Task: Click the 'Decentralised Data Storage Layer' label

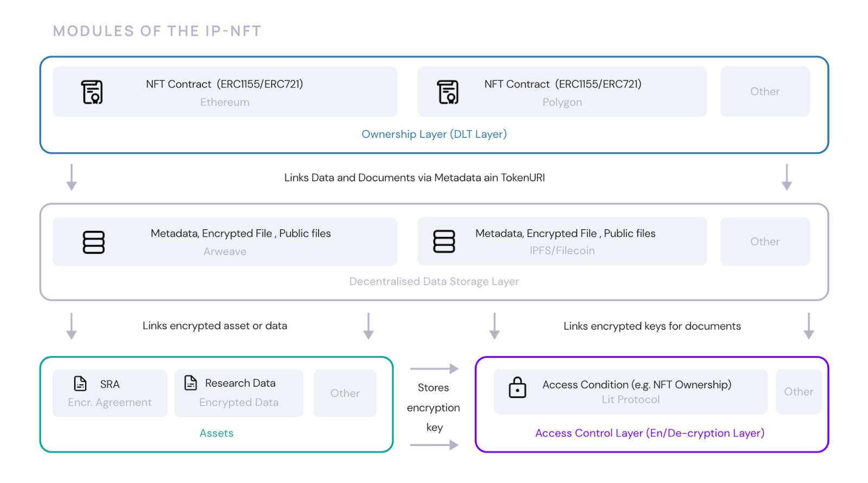Action: tap(434, 281)
